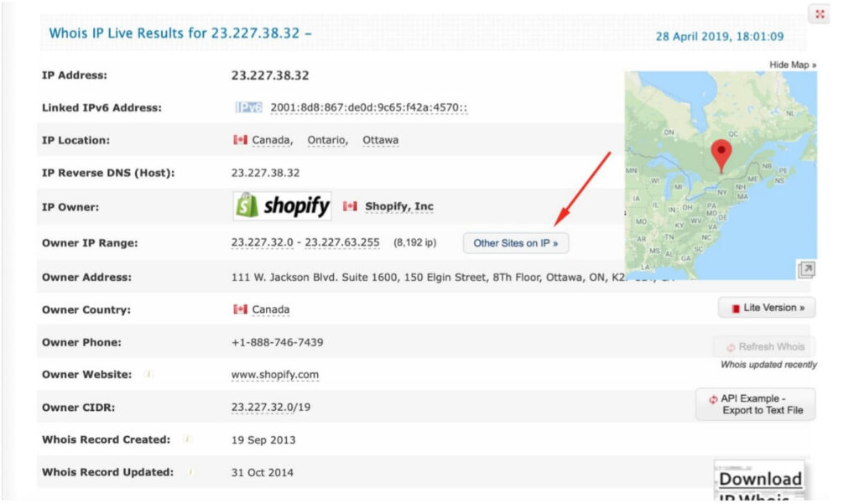Hide the map using the Hide Map link
This screenshot has width=859, height=504.
pos(793,65)
